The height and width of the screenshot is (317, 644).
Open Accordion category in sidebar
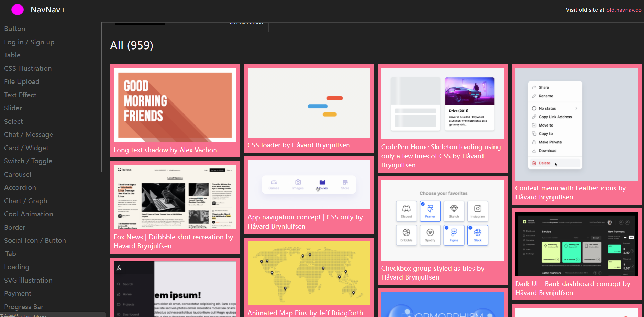(x=20, y=187)
